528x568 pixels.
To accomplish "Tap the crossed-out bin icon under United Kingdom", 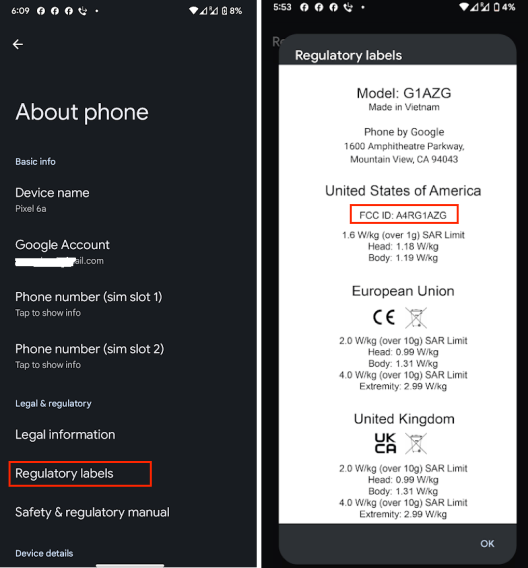I will click(416, 443).
